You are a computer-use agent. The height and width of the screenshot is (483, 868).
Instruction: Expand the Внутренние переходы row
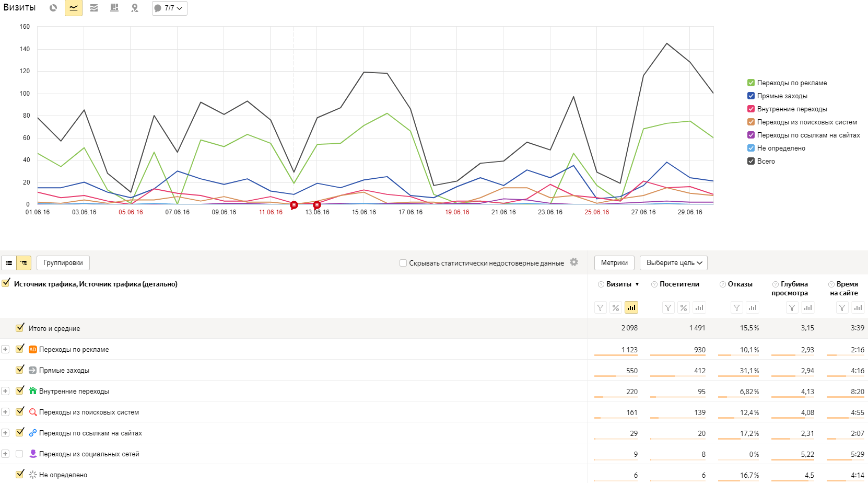point(5,391)
